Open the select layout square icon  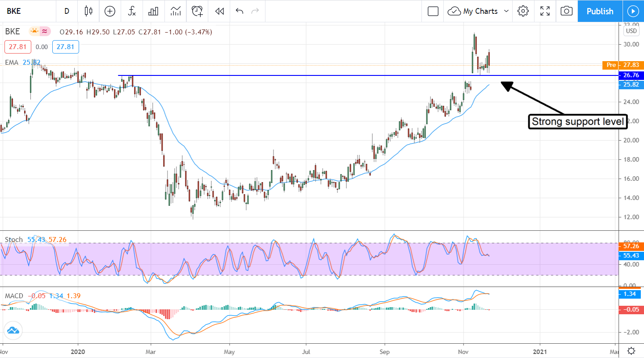click(x=433, y=11)
